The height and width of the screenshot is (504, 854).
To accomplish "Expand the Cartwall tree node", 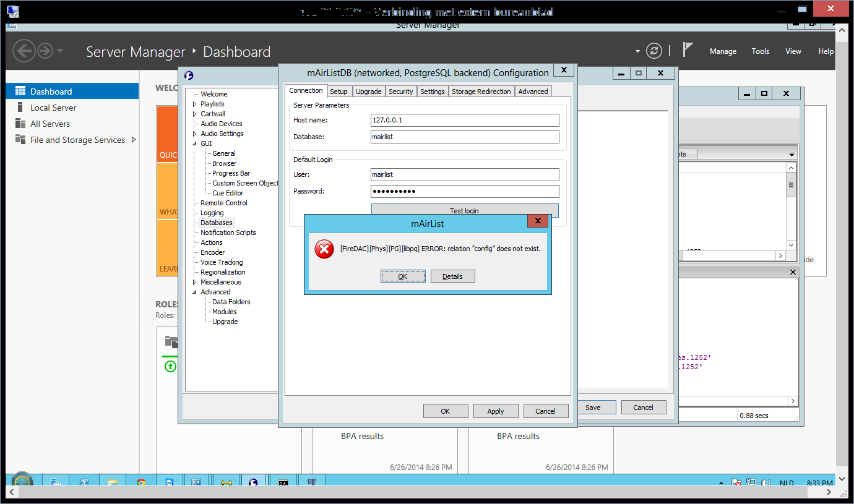I will click(x=194, y=114).
